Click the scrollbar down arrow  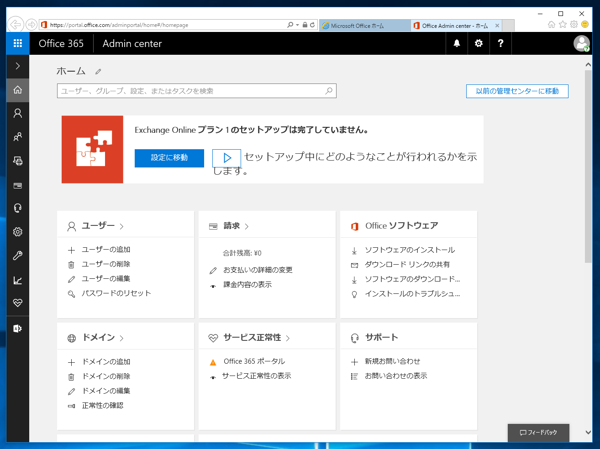point(588,433)
